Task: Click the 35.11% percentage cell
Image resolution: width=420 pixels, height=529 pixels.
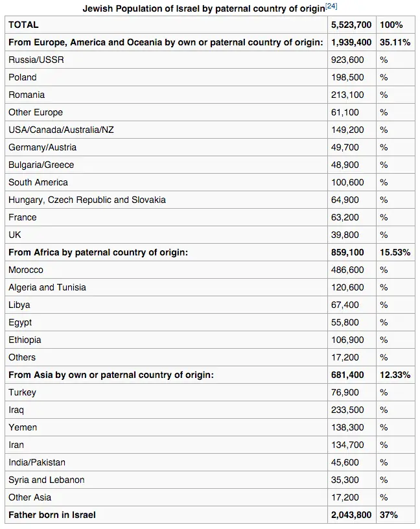Action: 393,42
